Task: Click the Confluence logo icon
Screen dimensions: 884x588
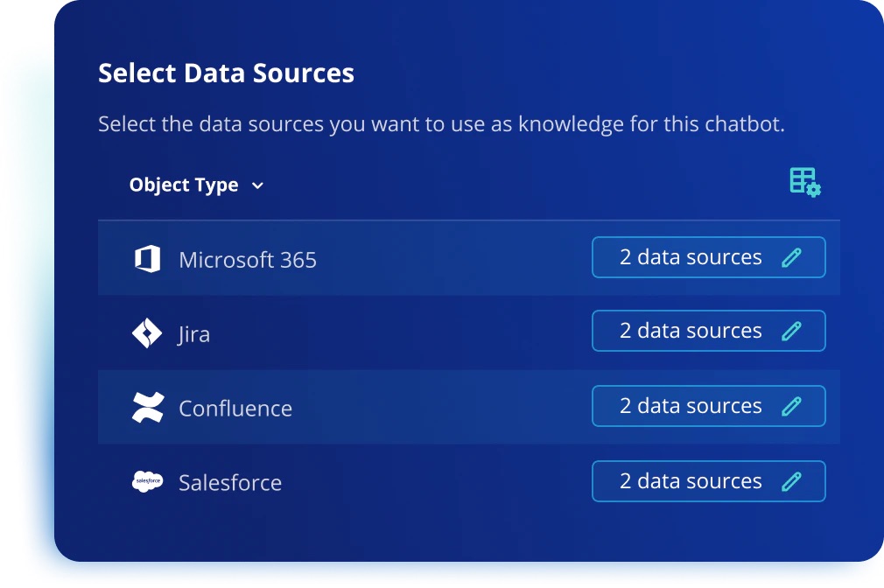Action: pyautogui.click(x=147, y=408)
